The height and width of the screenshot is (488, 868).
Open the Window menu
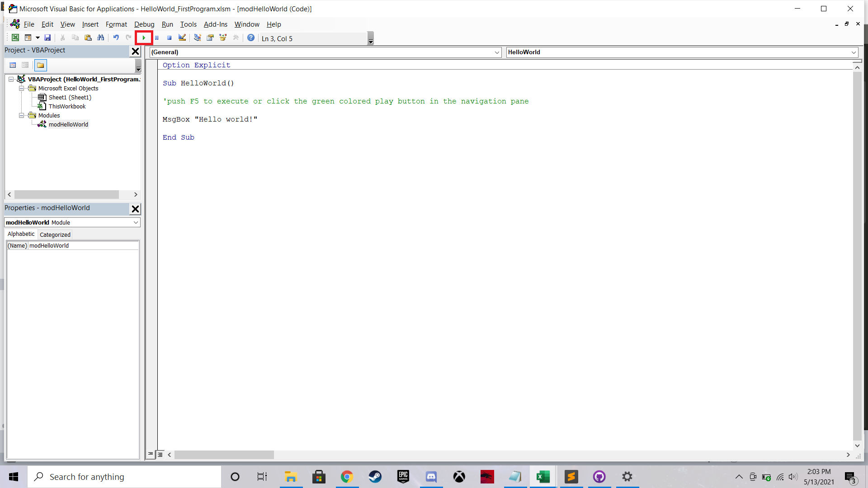coord(247,24)
